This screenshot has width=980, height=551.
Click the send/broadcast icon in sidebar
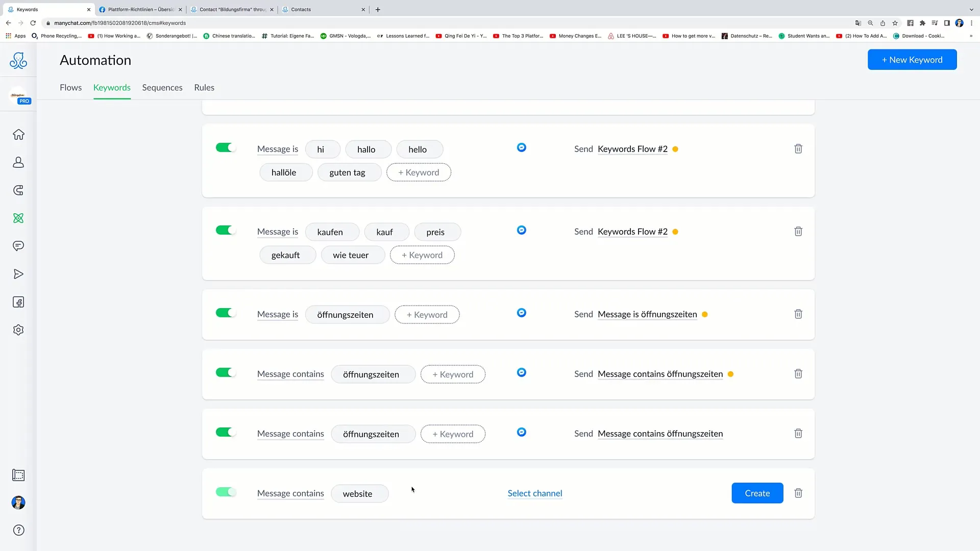18,274
